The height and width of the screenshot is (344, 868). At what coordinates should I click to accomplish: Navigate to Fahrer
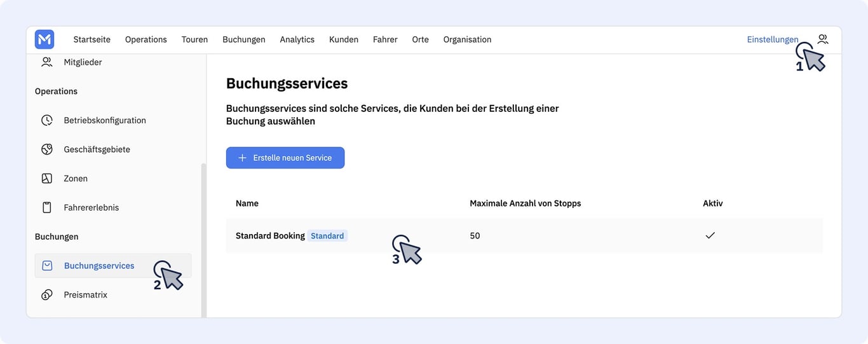385,39
